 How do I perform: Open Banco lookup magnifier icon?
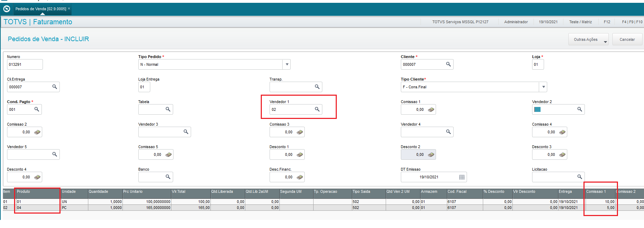coord(168,177)
